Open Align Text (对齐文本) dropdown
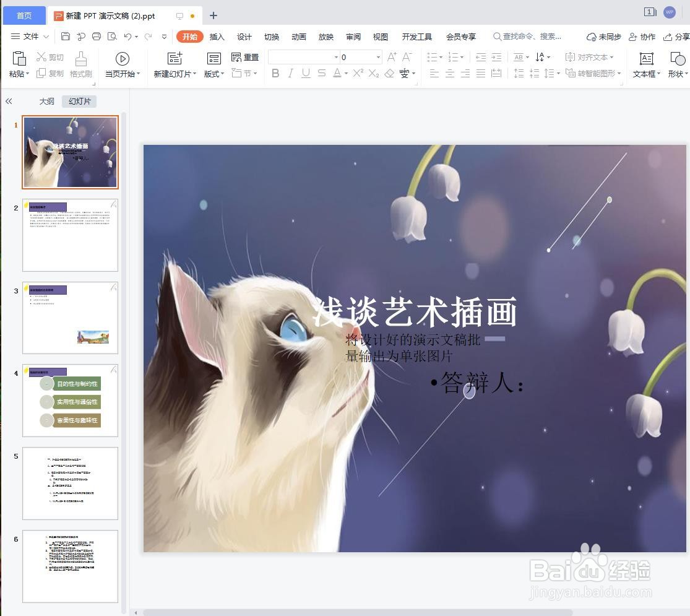The height and width of the screenshot is (616, 690). [589, 57]
